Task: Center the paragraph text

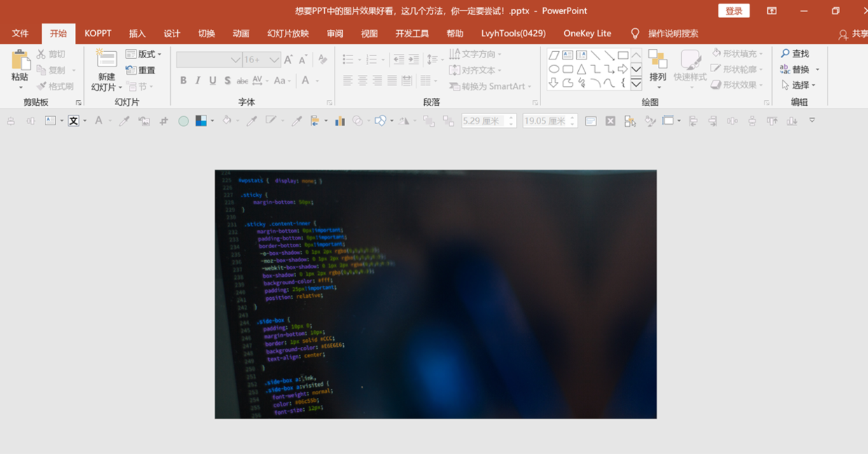Action: point(363,81)
